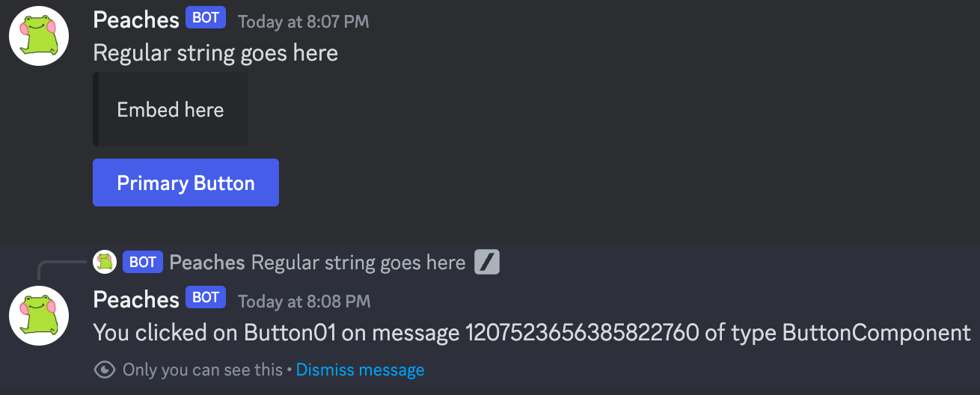The image size is (980, 395).
Task: Click the 'Regular string goes here' message text
Action: (x=215, y=53)
